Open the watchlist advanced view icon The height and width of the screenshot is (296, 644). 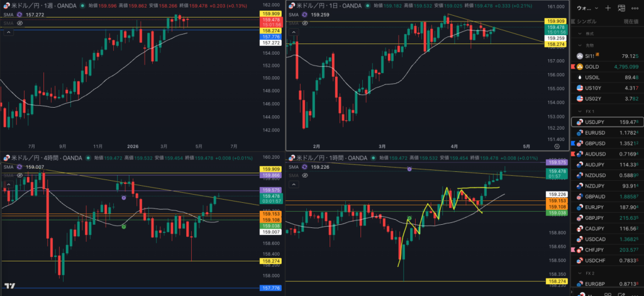[x=621, y=9]
